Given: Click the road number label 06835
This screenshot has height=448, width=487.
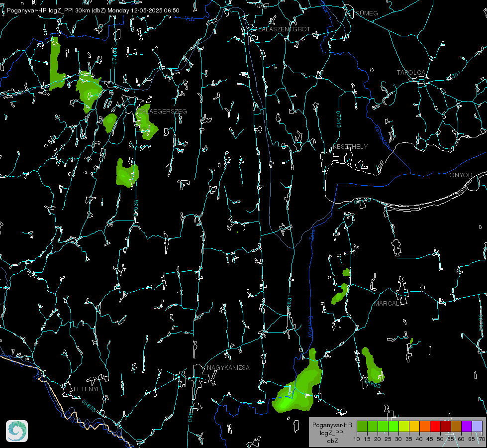Looking at the screenshot, I should tap(89, 406).
